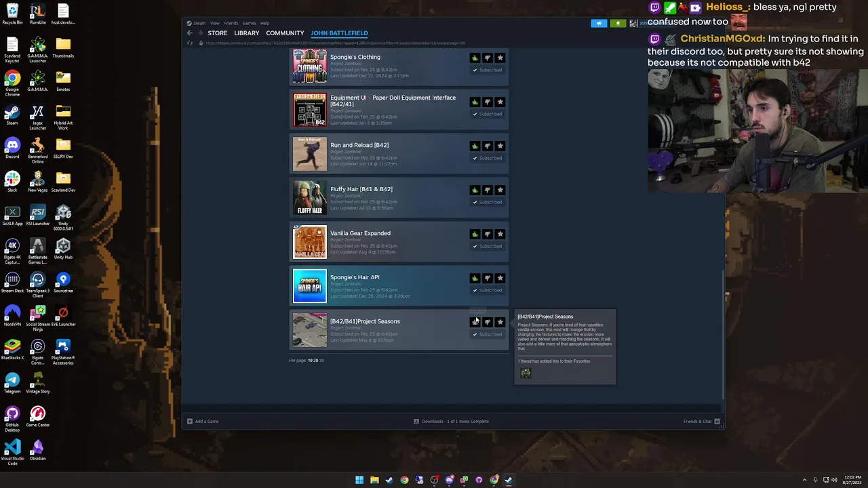The height and width of the screenshot is (488, 868).
Task: Open Recycle Bin on desktop
Action: pyautogui.click(x=12, y=14)
